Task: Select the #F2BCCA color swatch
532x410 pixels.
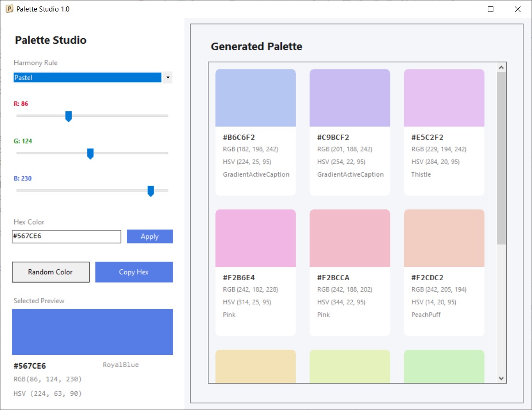Action: (350, 238)
